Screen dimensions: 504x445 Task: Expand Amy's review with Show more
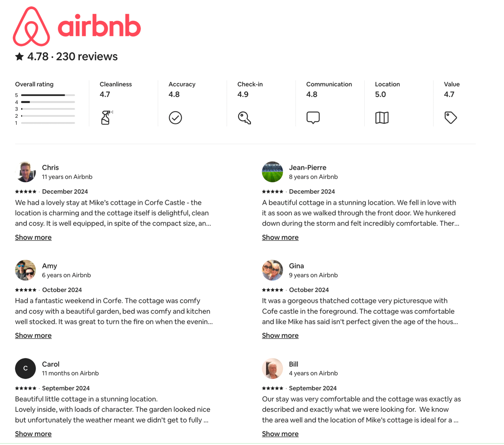tap(33, 336)
